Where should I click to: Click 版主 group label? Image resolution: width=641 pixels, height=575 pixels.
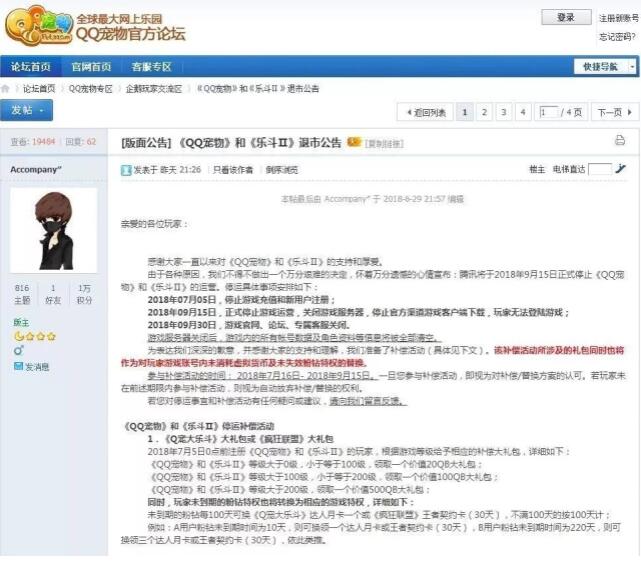21,322
